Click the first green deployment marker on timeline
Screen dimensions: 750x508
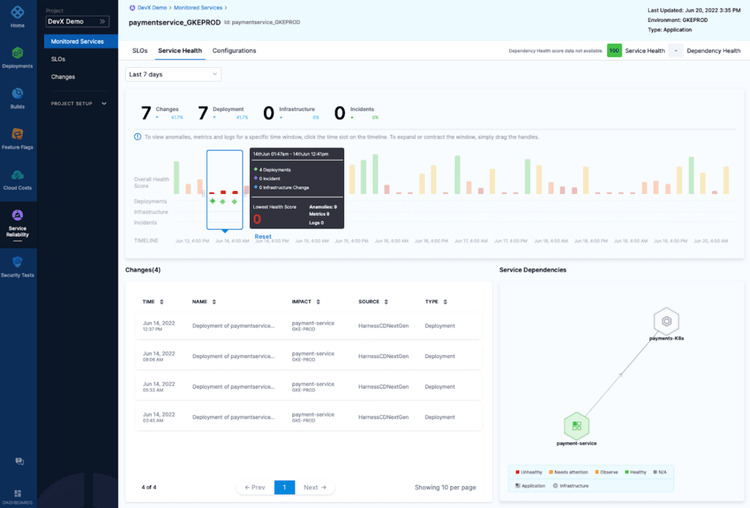tap(212, 201)
